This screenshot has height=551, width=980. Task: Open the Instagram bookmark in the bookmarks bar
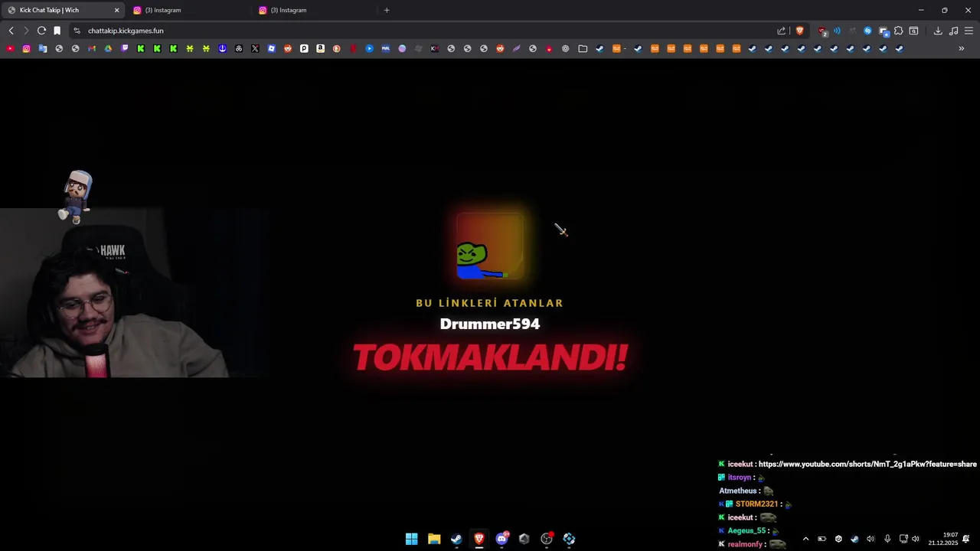[26, 48]
